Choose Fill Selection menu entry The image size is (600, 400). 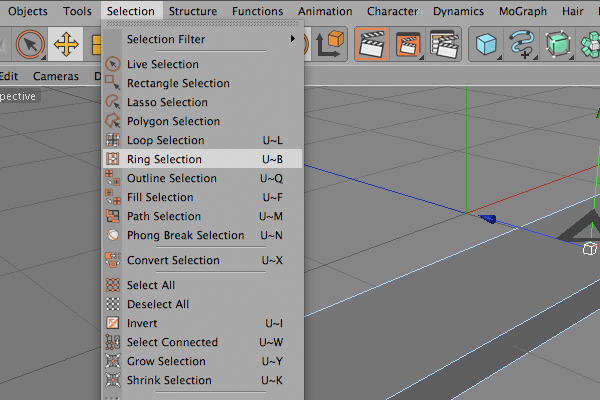coord(203,197)
